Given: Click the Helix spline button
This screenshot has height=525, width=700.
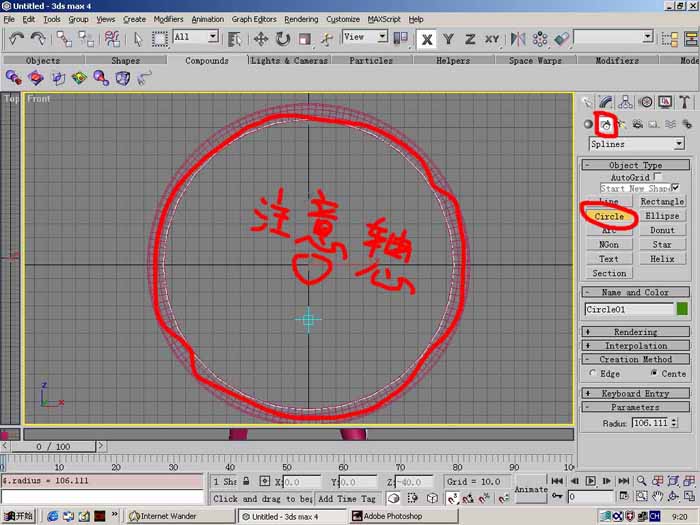Looking at the screenshot, I should pyautogui.click(x=662, y=258).
